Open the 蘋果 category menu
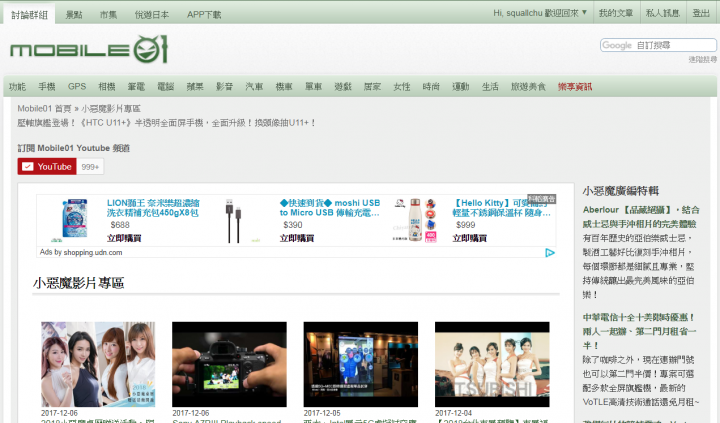This screenshot has height=423, width=720. (x=195, y=86)
